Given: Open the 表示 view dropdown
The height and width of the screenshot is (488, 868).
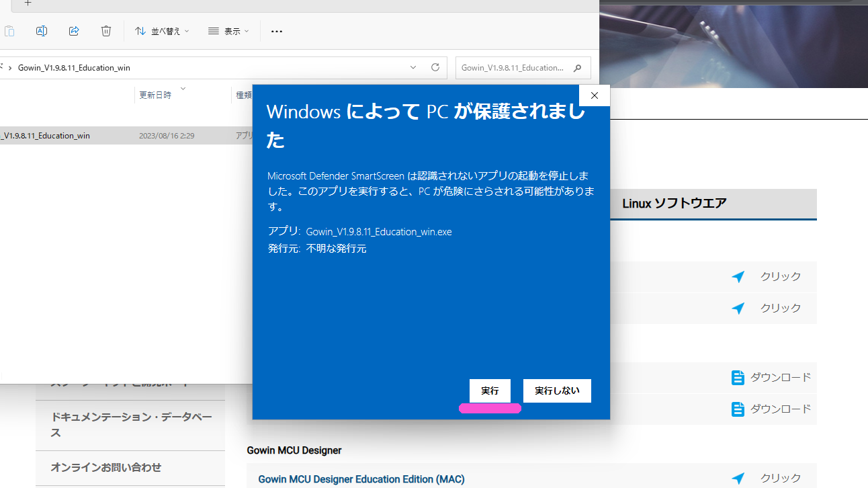Looking at the screenshot, I should click(x=228, y=31).
